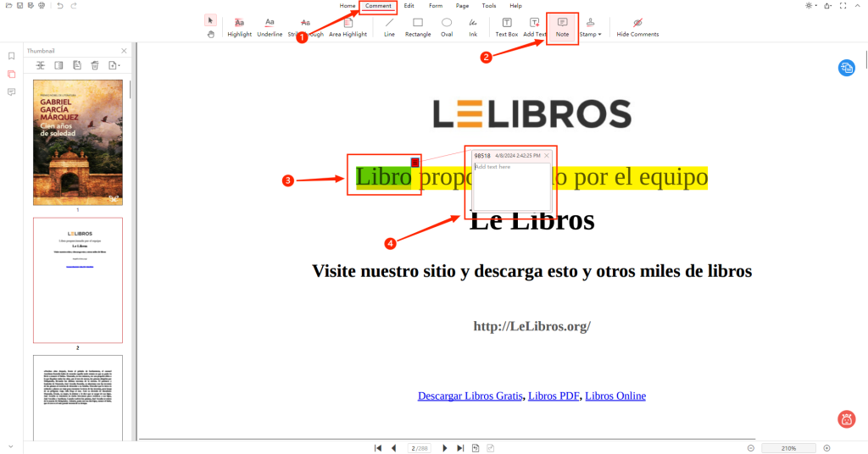Open the Comment tab

point(378,6)
